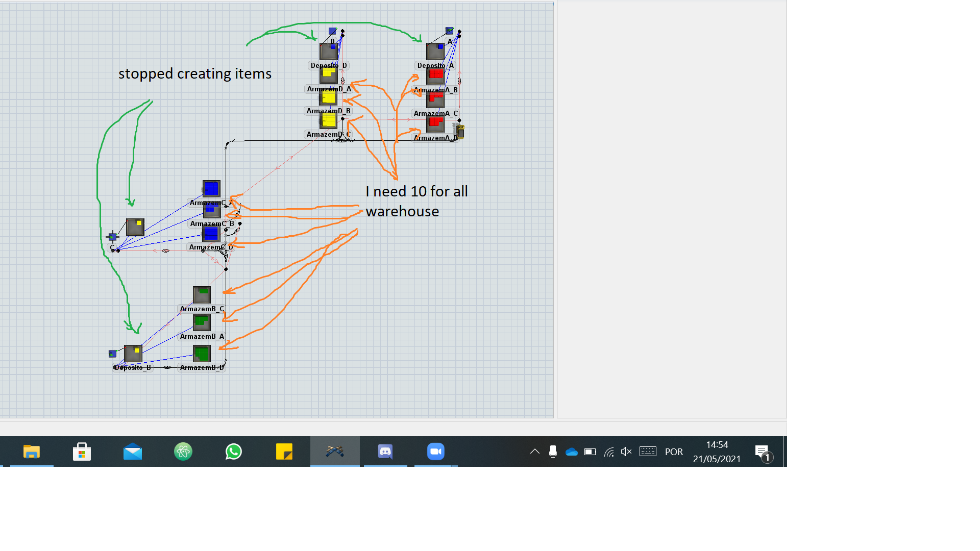Open Zoom from the taskbar
This screenshot has width=980, height=551.
435,452
